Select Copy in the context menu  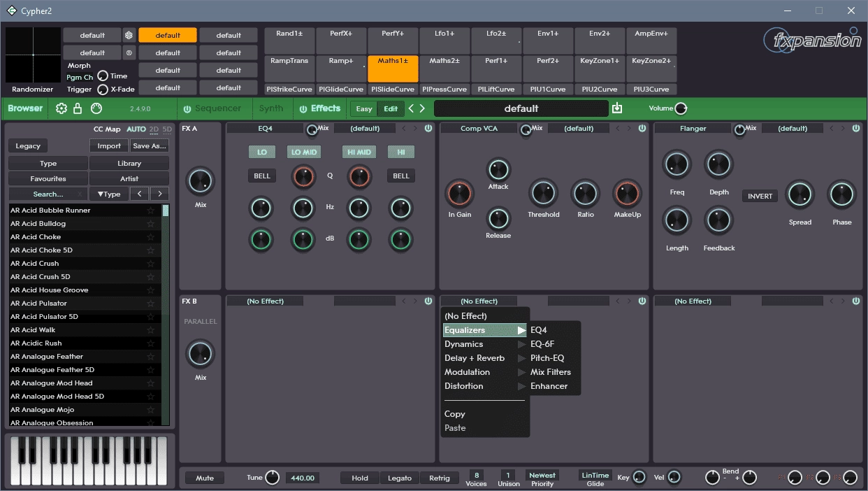tap(455, 414)
